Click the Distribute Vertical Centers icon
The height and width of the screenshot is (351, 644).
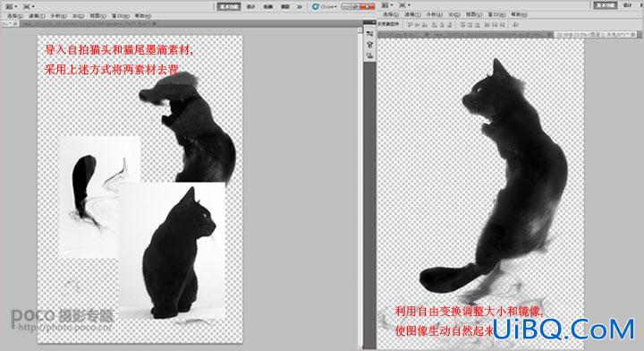tap(470, 25)
